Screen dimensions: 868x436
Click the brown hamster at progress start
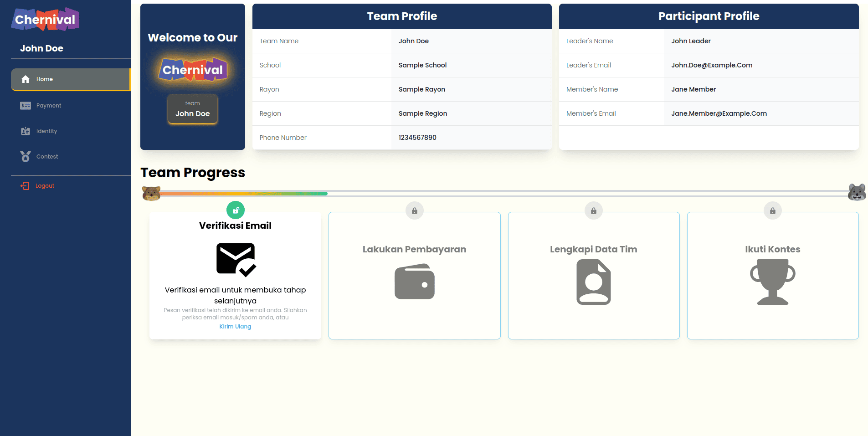151,193
